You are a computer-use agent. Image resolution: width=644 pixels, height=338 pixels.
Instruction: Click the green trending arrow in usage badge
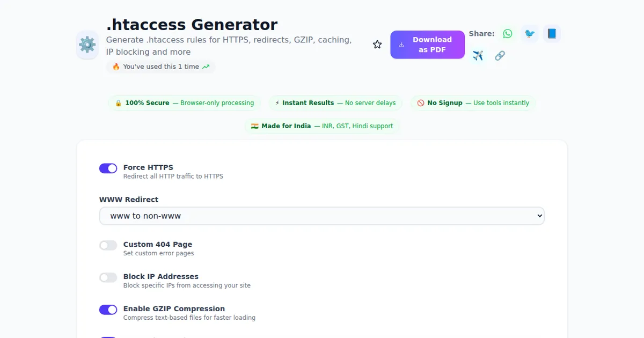[206, 67]
